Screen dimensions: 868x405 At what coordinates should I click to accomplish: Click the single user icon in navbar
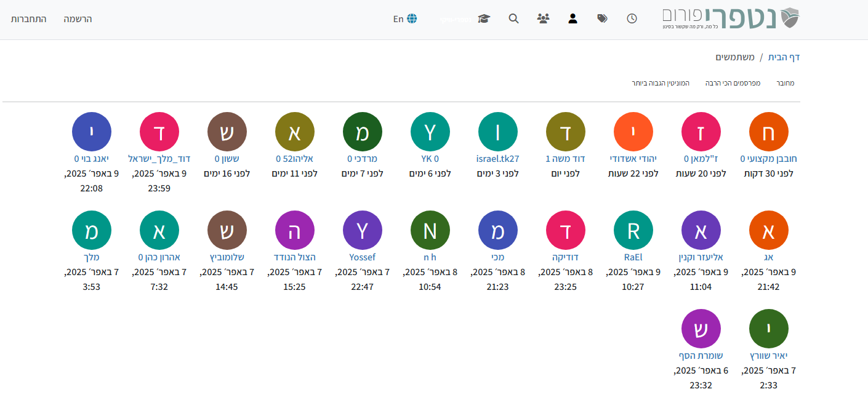pyautogui.click(x=573, y=18)
